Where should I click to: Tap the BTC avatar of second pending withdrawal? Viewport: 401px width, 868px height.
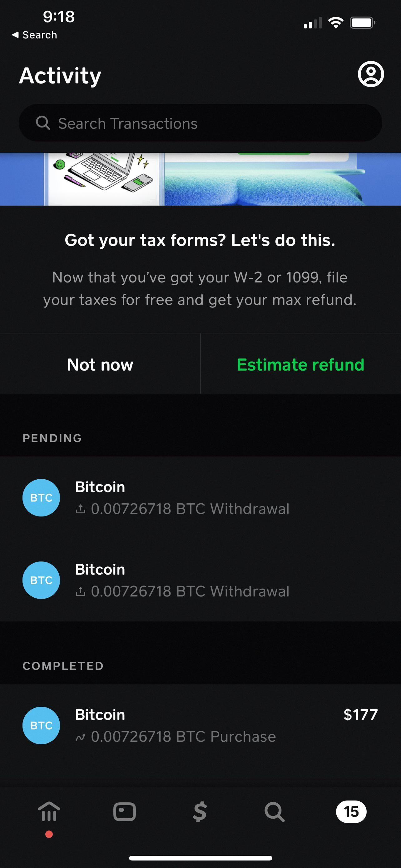(41, 580)
